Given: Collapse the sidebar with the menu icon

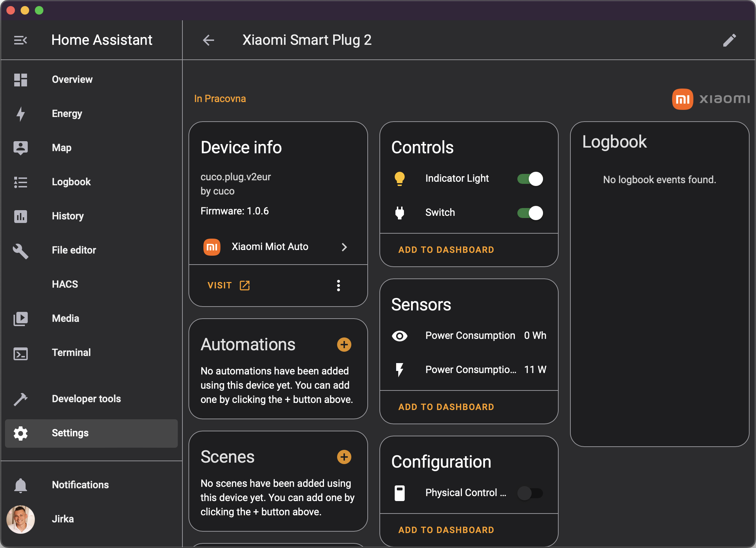Looking at the screenshot, I should tap(21, 40).
